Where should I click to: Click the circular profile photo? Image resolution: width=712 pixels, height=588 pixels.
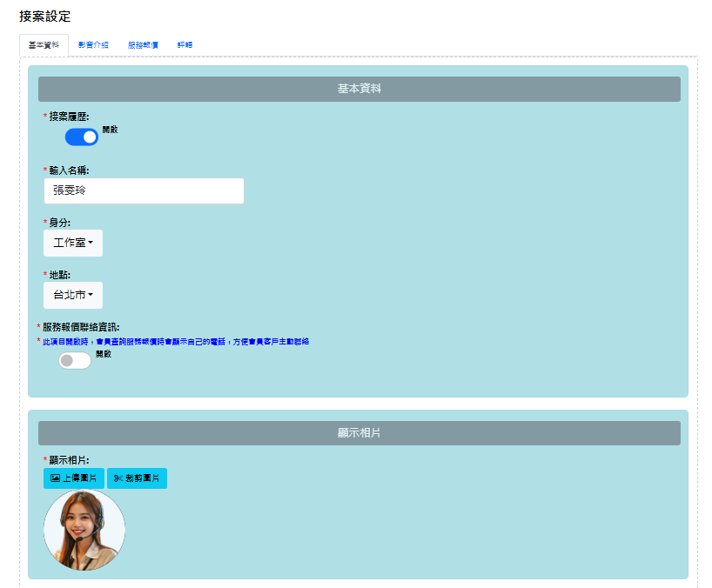coord(84,530)
